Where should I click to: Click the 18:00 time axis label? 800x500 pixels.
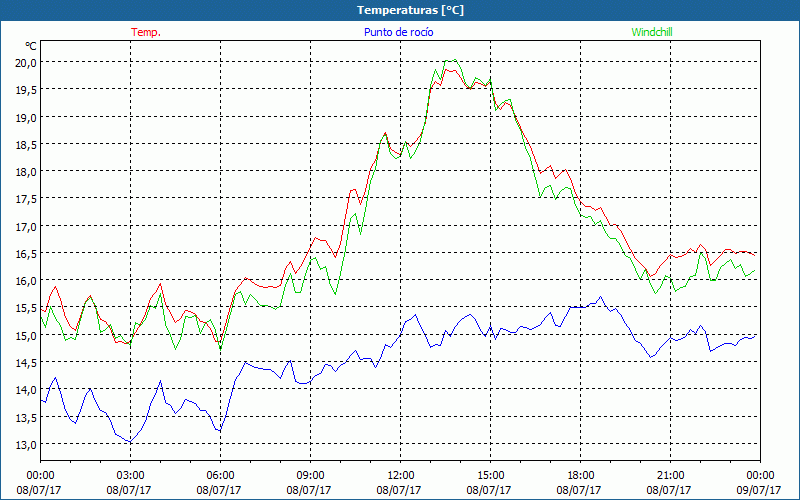(580, 475)
